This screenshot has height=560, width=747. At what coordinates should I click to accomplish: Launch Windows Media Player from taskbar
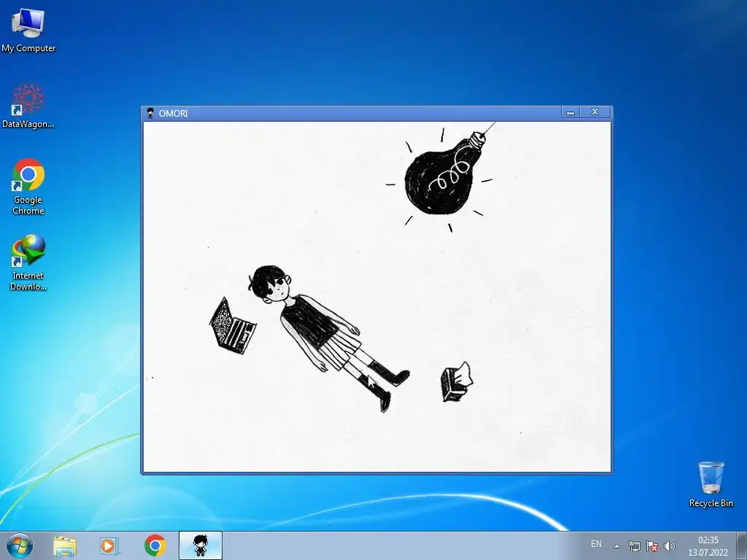[109, 545]
